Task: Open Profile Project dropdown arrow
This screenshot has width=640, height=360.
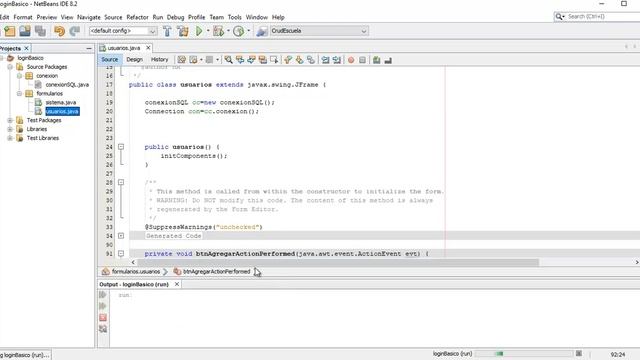Action: 248,31
